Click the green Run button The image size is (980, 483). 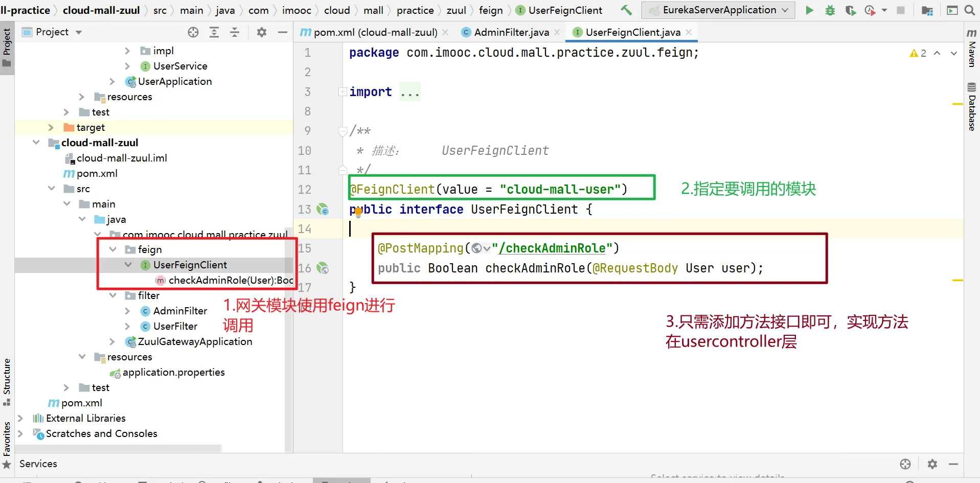tap(809, 10)
